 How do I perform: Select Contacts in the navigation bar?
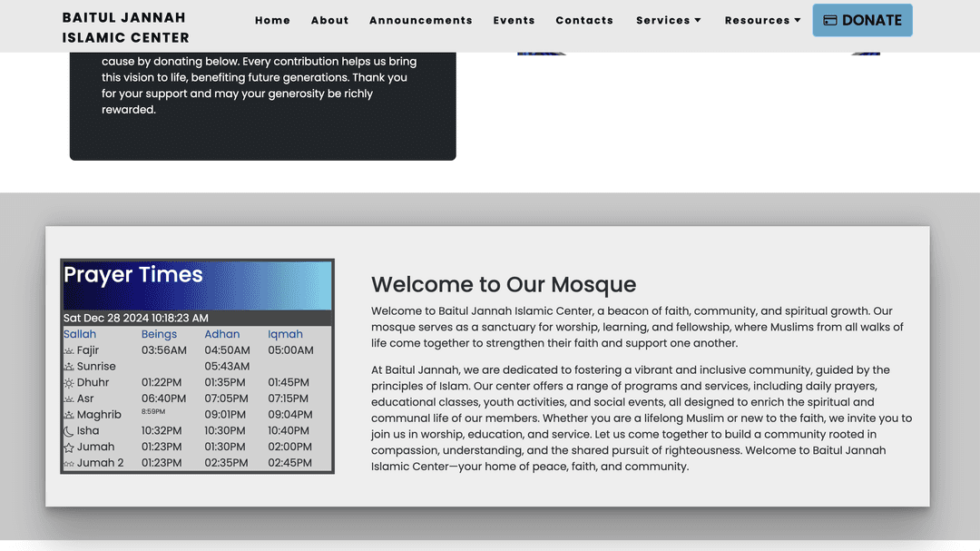584,20
